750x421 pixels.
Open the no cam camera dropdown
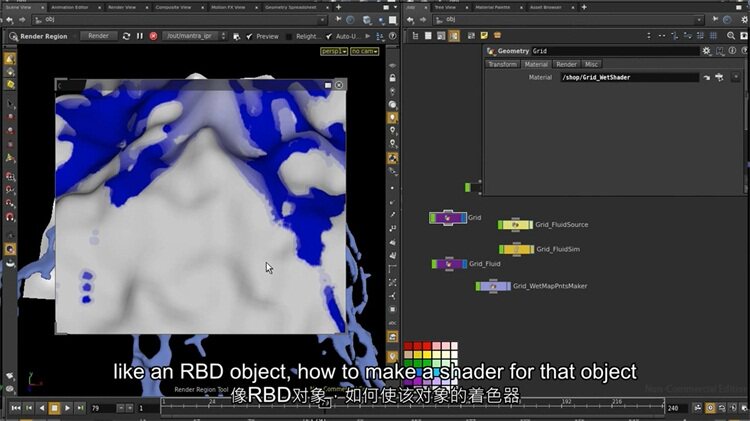coord(363,51)
